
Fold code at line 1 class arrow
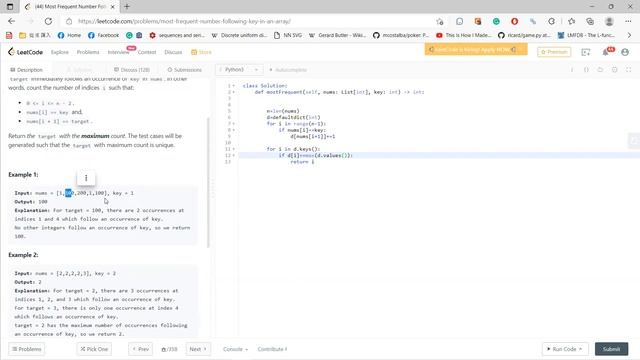(x=234, y=86)
